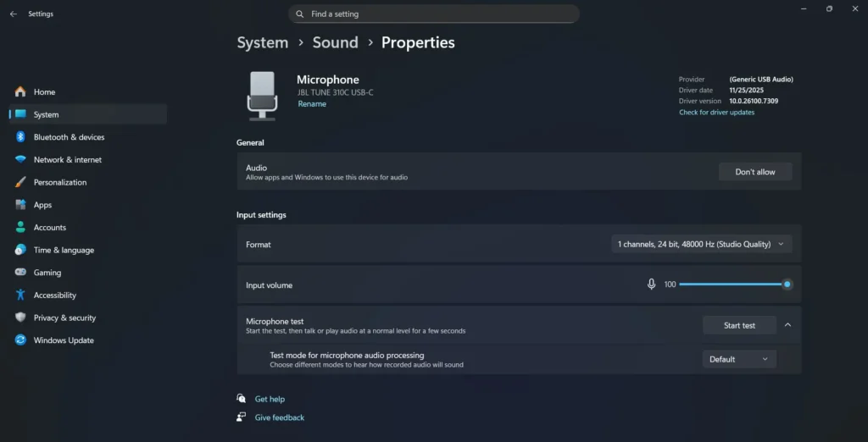Restore down the Settings window
The height and width of the screenshot is (442, 868).
829,8
